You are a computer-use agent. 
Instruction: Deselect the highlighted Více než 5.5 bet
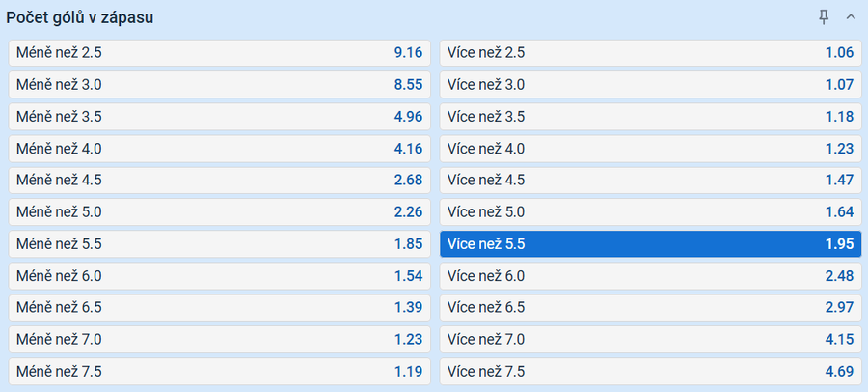pyautogui.click(x=650, y=244)
